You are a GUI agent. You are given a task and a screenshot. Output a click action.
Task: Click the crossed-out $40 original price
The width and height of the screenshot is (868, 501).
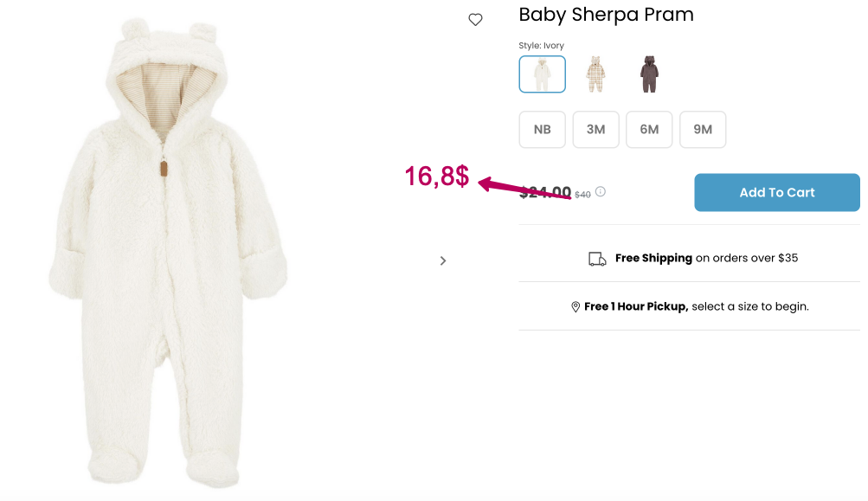coord(582,195)
